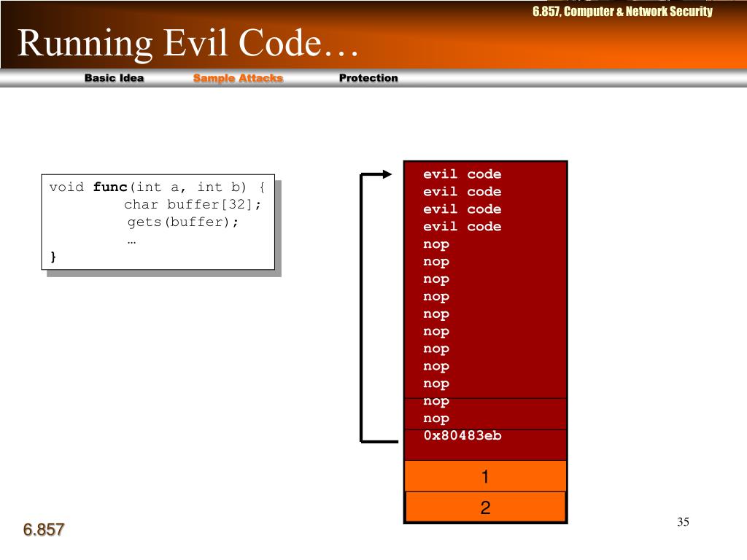Open the Basic Idea section tab
The image size is (747, 560).
click(x=114, y=78)
